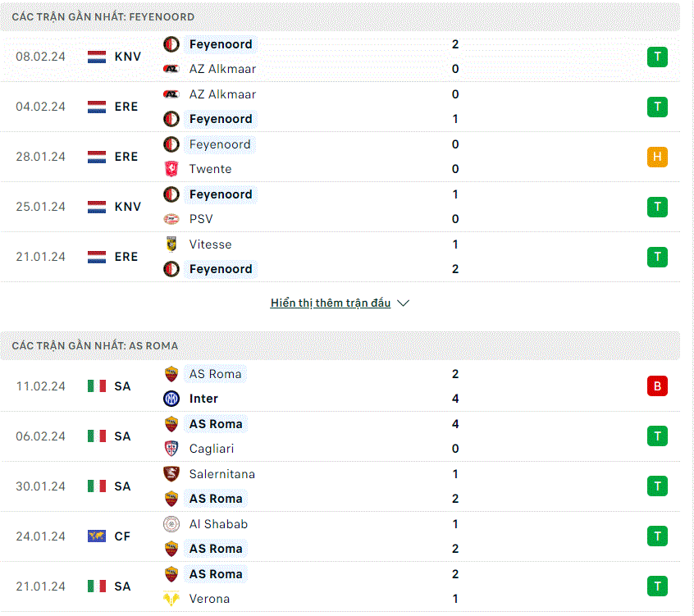The width and height of the screenshot is (694, 616).
Task: Expand more matches with the chevron arrow
Action: (x=404, y=303)
